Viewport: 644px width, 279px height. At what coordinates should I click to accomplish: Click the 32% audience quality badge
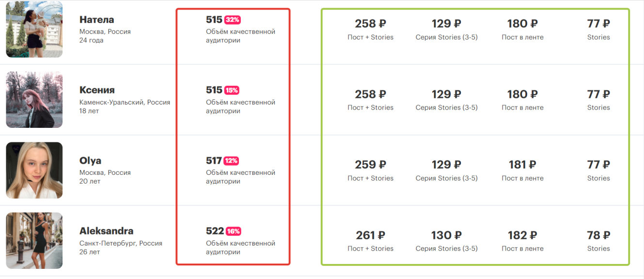tap(232, 20)
